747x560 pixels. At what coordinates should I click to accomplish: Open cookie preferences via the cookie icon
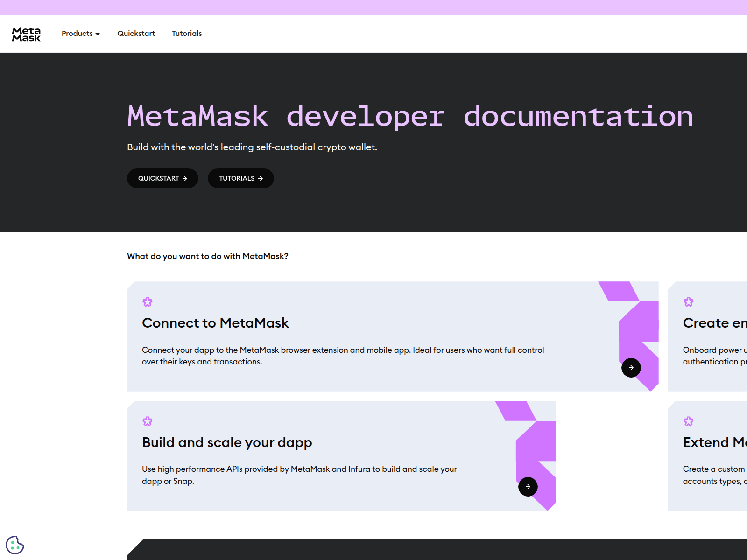[x=15, y=544]
